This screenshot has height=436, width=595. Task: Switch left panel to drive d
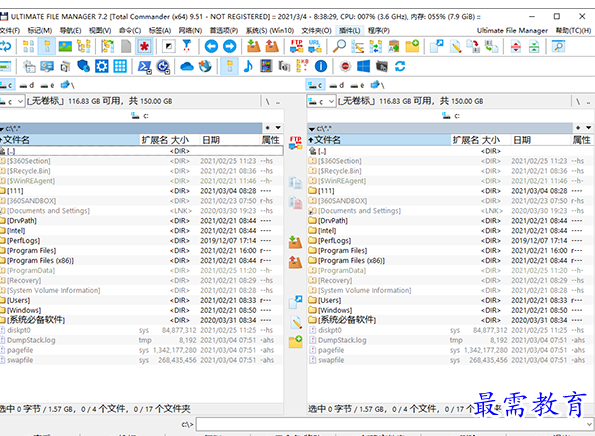[27, 85]
